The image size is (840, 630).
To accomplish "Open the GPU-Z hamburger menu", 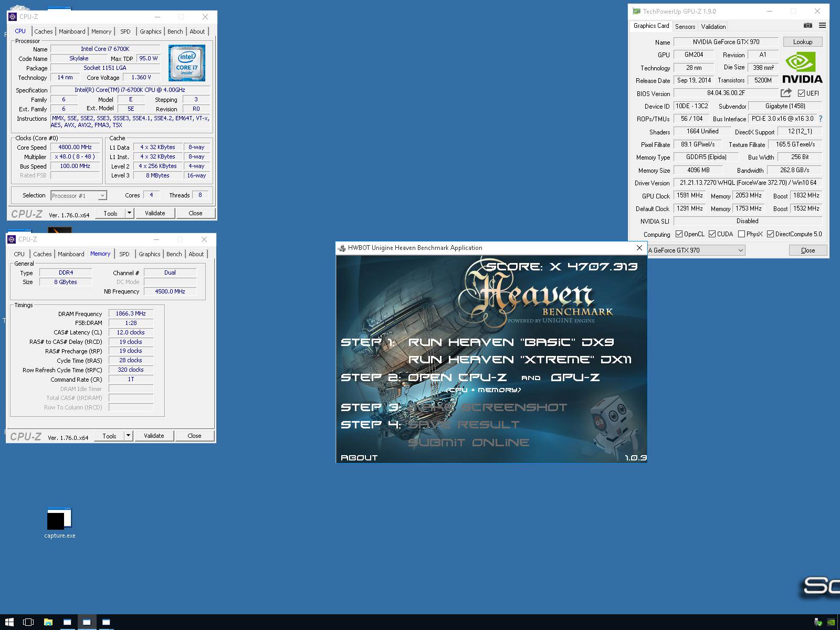I will (822, 26).
